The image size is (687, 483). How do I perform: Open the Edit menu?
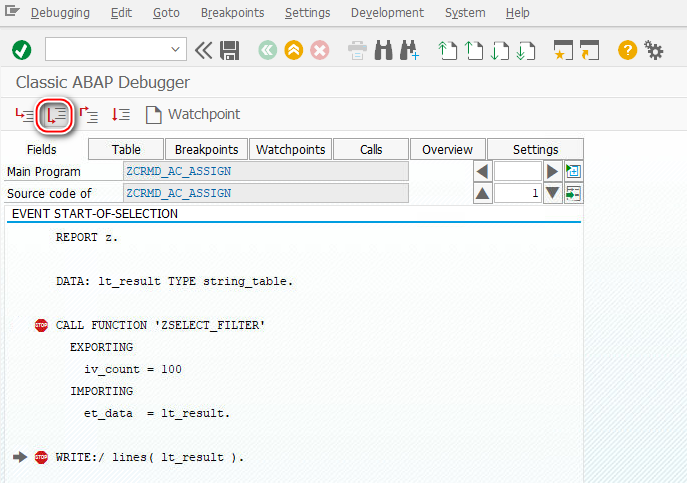click(x=121, y=13)
